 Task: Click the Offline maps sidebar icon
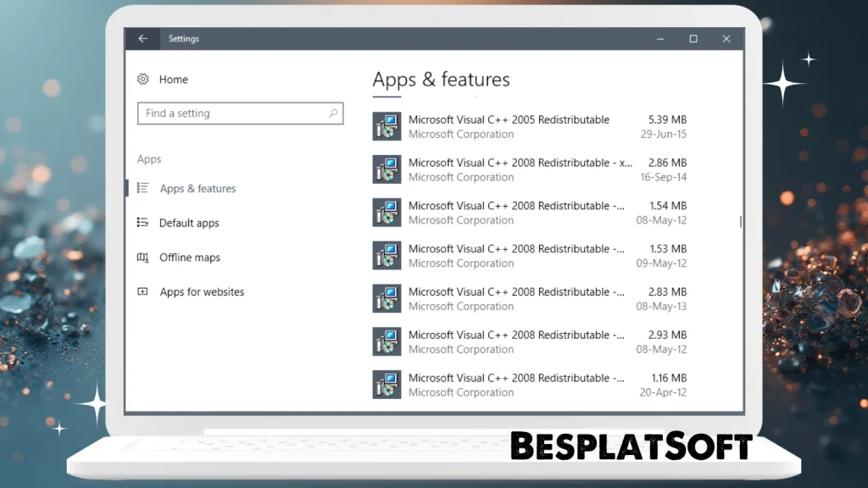pyautogui.click(x=145, y=258)
